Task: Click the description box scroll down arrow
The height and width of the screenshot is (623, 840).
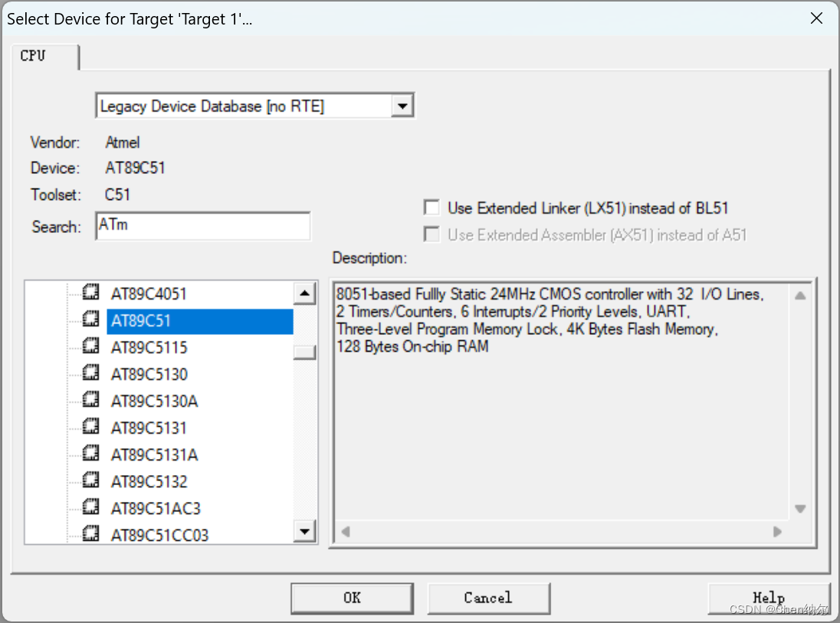Action: (800, 508)
